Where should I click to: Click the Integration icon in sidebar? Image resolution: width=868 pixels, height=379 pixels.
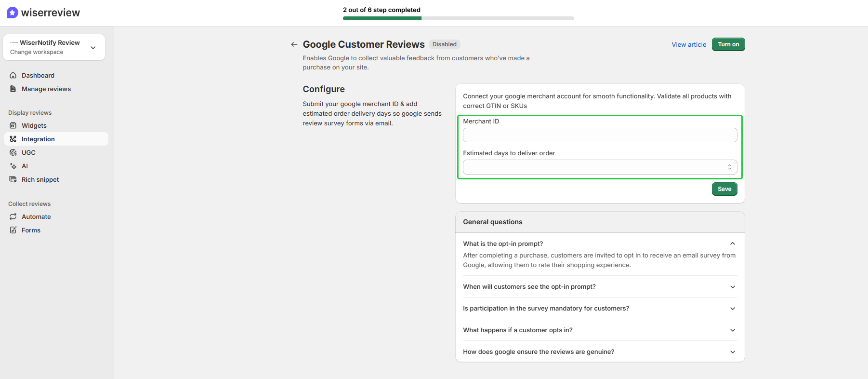pyautogui.click(x=13, y=139)
